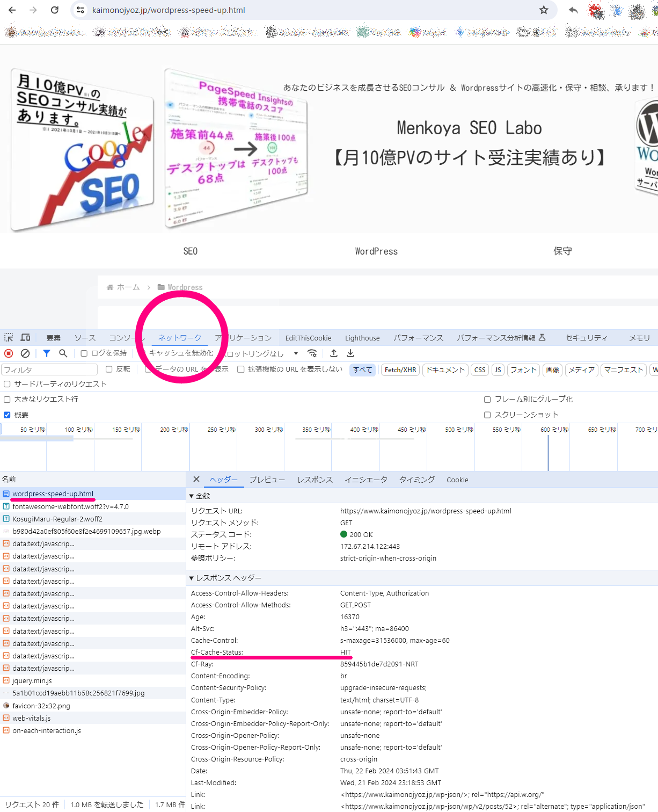Viewport: 658px width, 812px height.
Task: Filter requests by ドキュメント
Action: pos(445,369)
